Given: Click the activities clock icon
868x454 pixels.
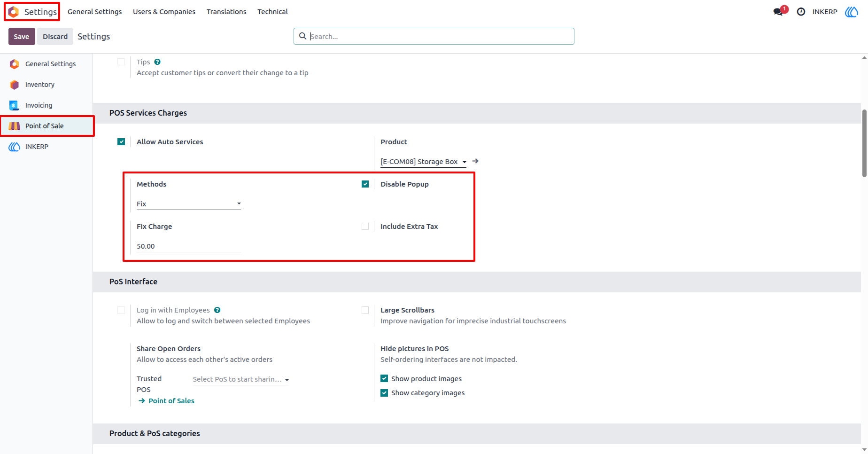Looking at the screenshot, I should point(801,12).
